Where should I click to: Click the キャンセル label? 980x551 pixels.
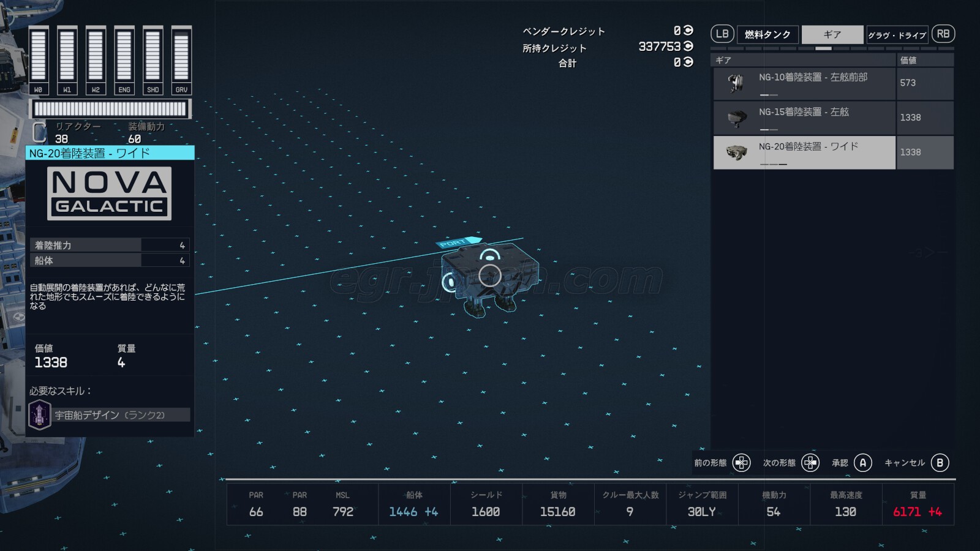click(904, 463)
